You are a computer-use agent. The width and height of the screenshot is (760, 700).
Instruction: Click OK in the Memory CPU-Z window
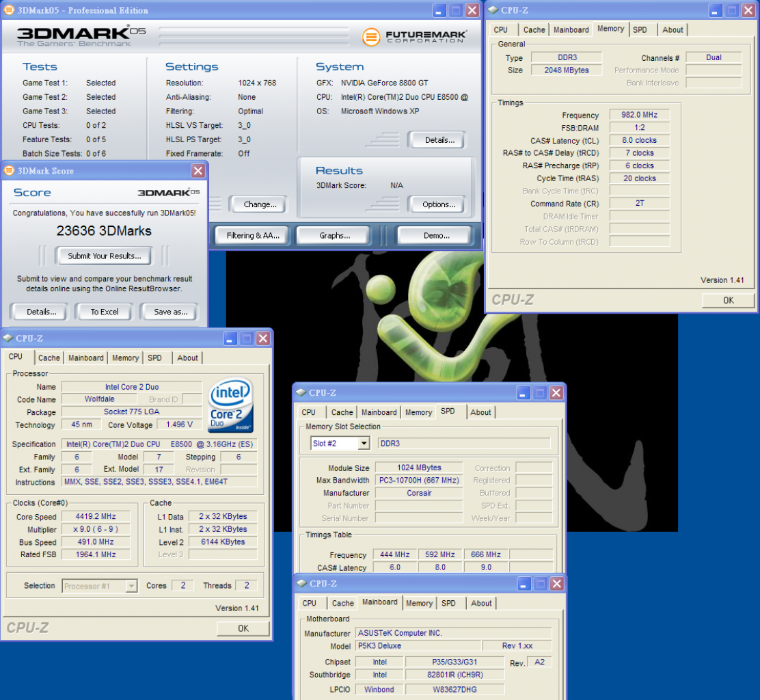pos(728,301)
